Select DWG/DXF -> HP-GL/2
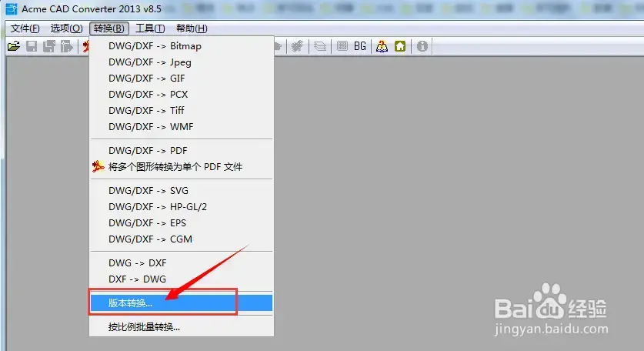The image size is (644, 351). [x=181, y=207]
